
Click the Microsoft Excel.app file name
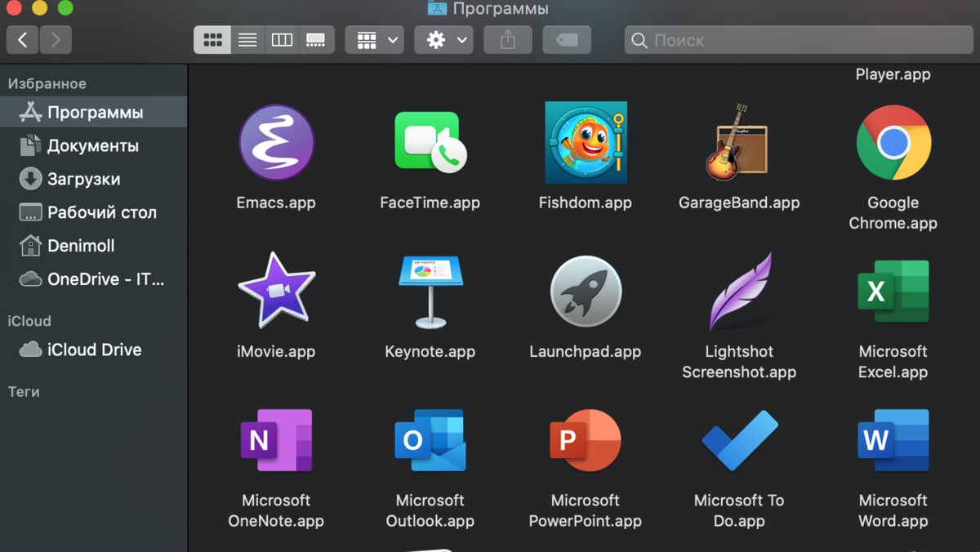893,362
